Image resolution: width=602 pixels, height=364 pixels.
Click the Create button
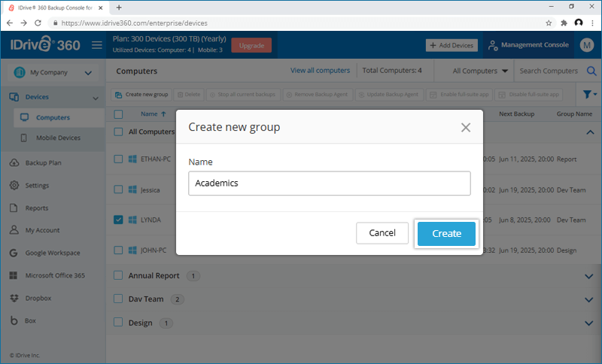coord(446,234)
